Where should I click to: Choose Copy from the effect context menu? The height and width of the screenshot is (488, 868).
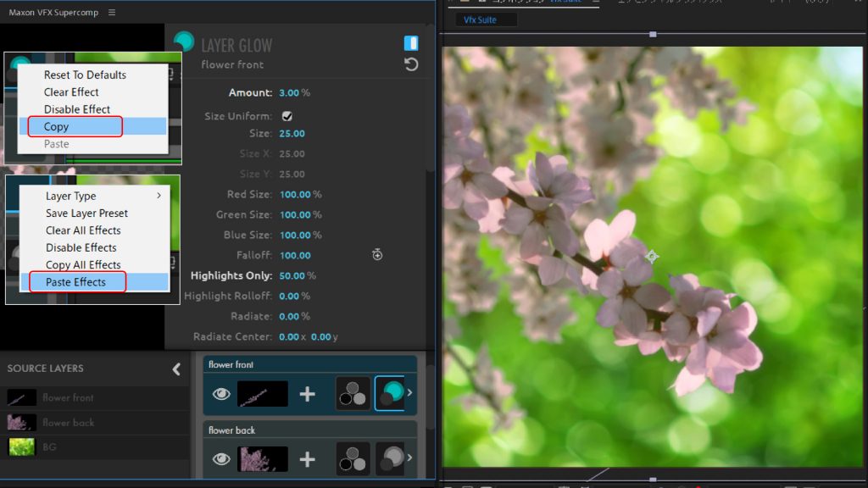(x=57, y=126)
